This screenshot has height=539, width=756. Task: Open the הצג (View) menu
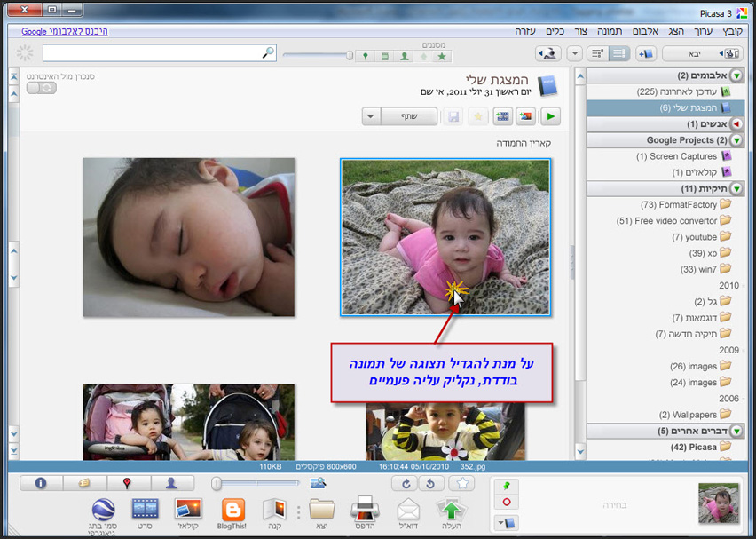676,31
